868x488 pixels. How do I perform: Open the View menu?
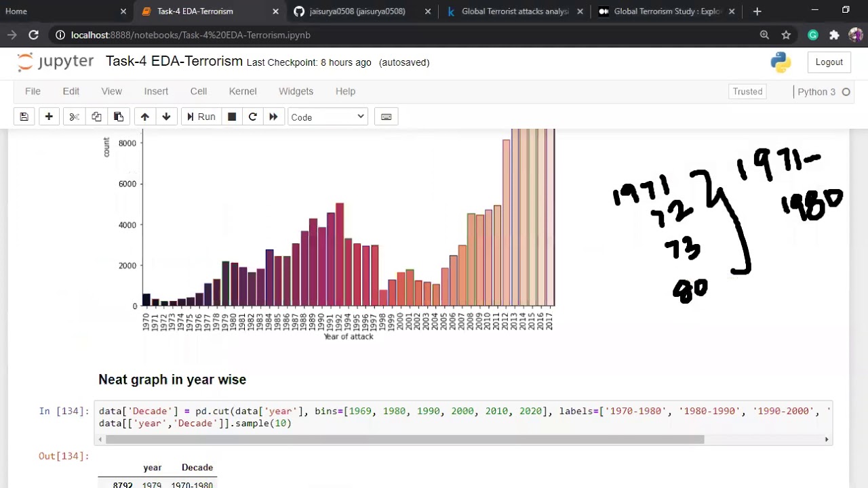112,91
